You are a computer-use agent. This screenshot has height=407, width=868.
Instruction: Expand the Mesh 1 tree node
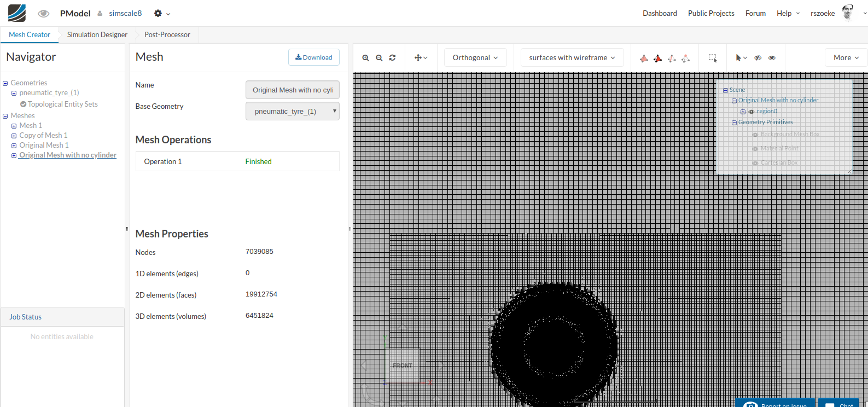point(14,126)
